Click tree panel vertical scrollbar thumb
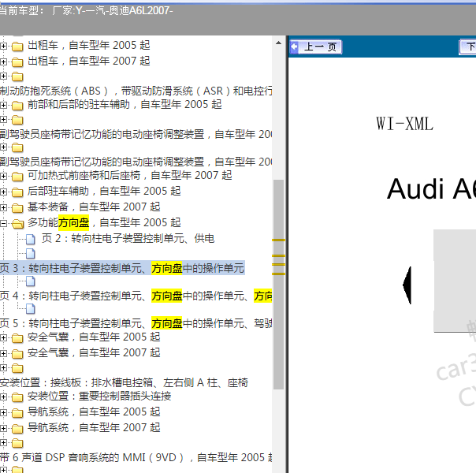 278,285
